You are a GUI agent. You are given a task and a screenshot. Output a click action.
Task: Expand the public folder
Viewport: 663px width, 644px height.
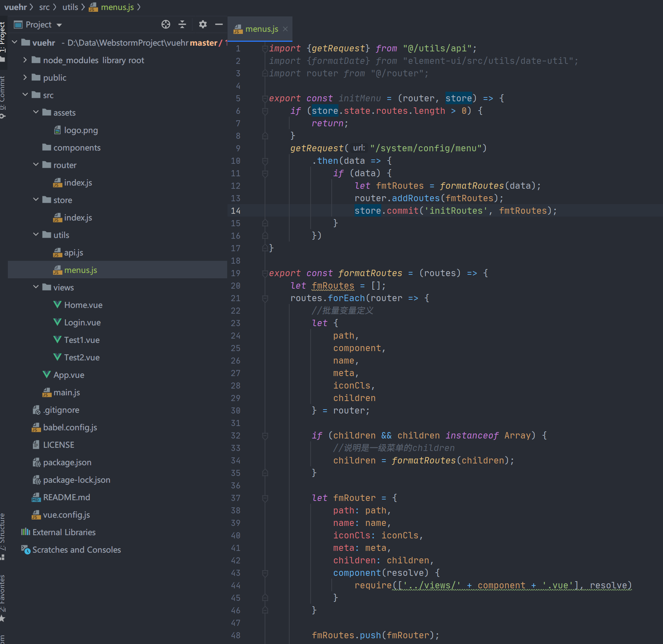[25, 77]
